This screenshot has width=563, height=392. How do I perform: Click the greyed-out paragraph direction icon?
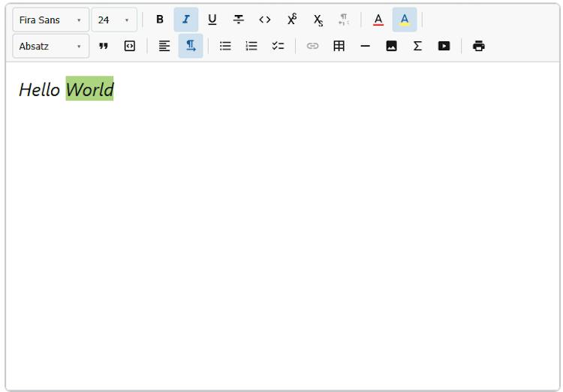(344, 20)
